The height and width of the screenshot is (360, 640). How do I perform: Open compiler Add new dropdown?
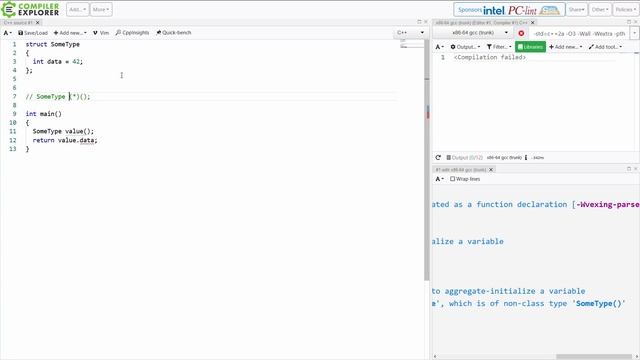coord(565,47)
